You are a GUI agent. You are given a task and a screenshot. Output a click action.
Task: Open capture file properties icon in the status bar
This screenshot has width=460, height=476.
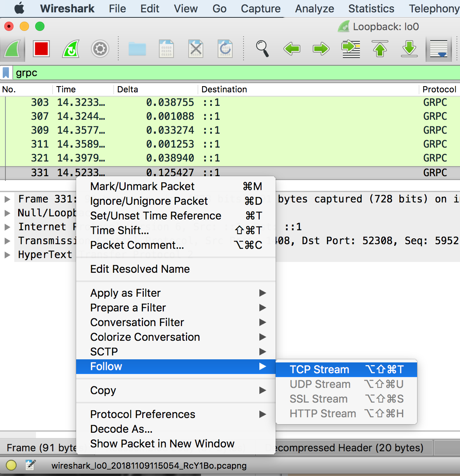(30, 465)
